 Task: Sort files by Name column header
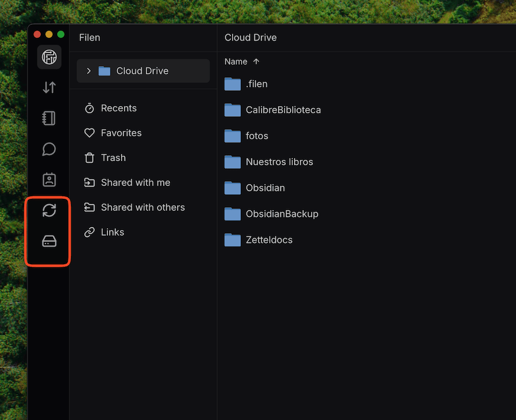tap(236, 61)
